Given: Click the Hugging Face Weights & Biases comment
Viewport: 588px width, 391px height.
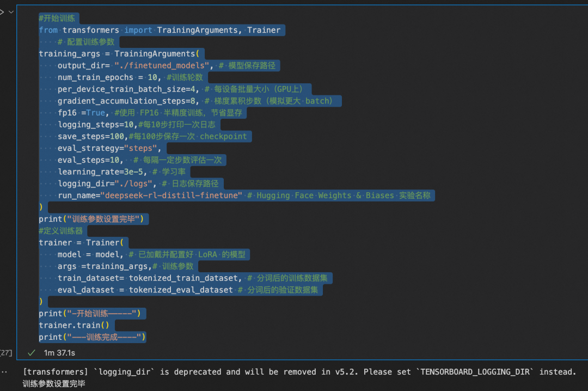Looking at the screenshot, I should (x=339, y=195).
